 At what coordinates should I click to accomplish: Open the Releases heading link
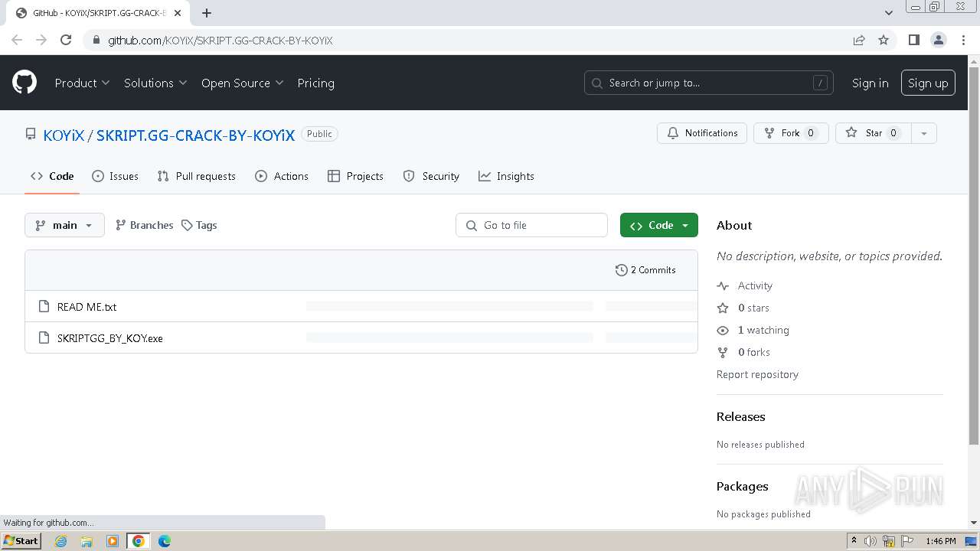click(x=740, y=416)
